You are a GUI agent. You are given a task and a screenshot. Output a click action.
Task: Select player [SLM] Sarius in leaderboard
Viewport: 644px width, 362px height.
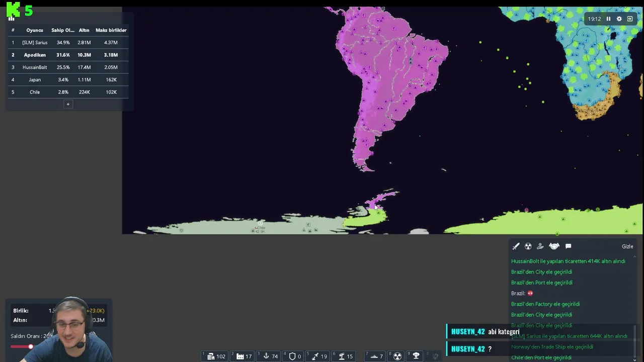point(35,43)
